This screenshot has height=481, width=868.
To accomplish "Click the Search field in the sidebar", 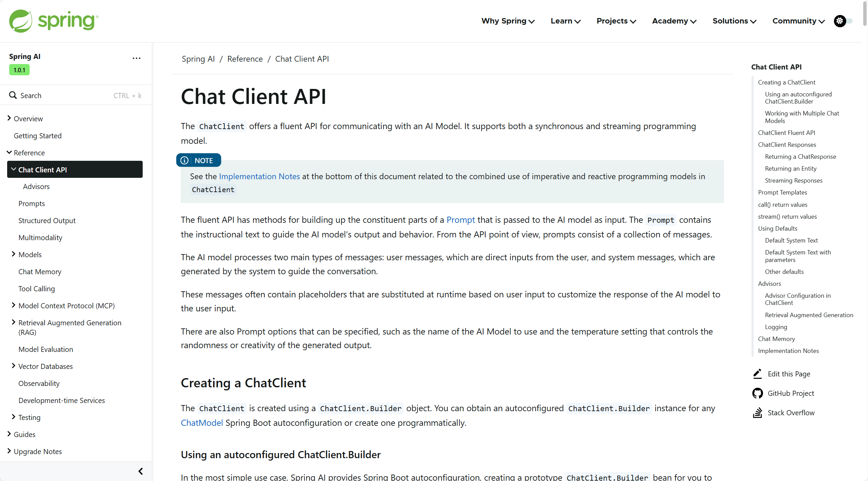I will pos(76,95).
